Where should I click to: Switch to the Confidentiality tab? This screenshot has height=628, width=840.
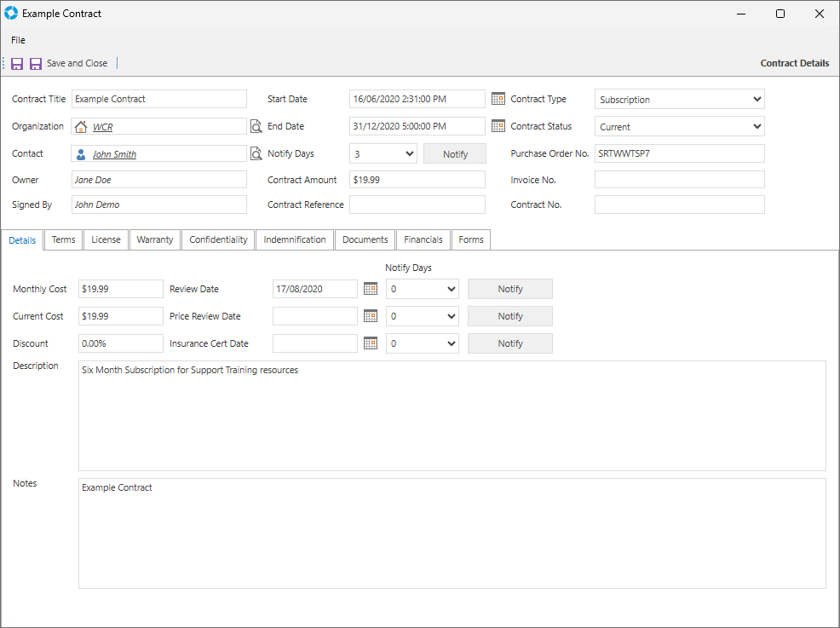(218, 239)
